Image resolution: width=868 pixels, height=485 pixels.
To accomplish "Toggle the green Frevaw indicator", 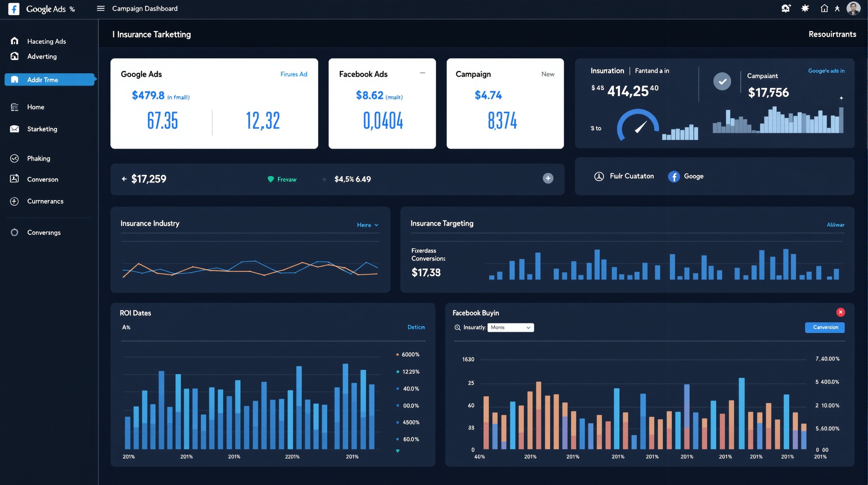I will [x=271, y=179].
